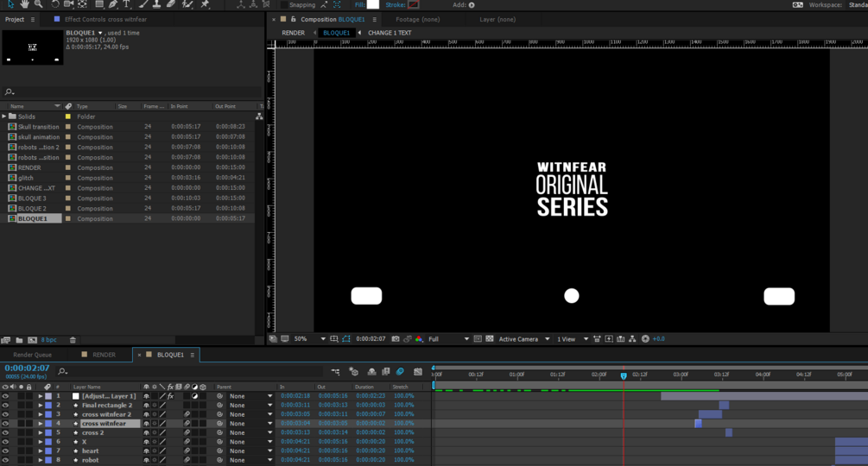
Task: Select the Hand tool
Action: click(24, 3)
